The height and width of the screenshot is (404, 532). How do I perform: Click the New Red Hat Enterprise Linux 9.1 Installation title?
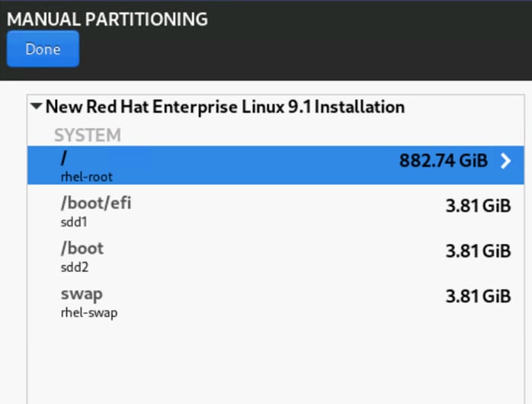225,107
